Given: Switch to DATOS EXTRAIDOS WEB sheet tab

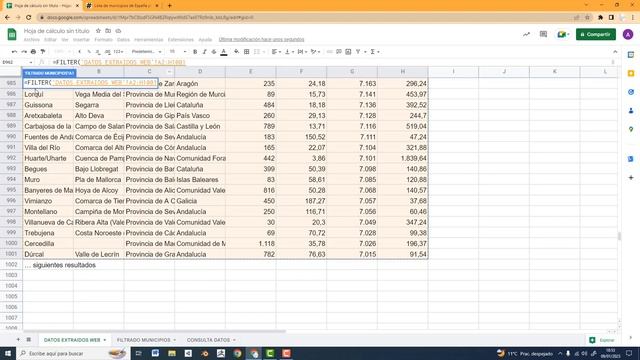Looking at the screenshot, I should (x=72, y=340).
